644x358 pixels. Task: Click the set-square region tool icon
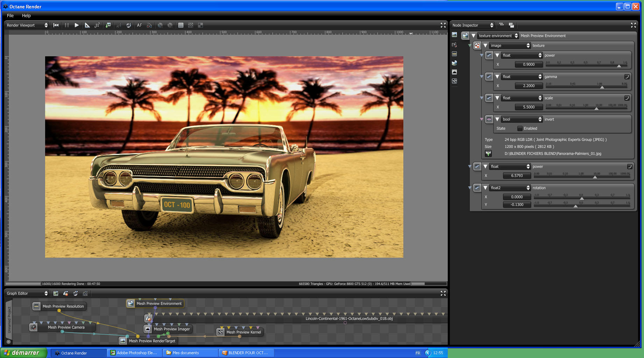87,25
